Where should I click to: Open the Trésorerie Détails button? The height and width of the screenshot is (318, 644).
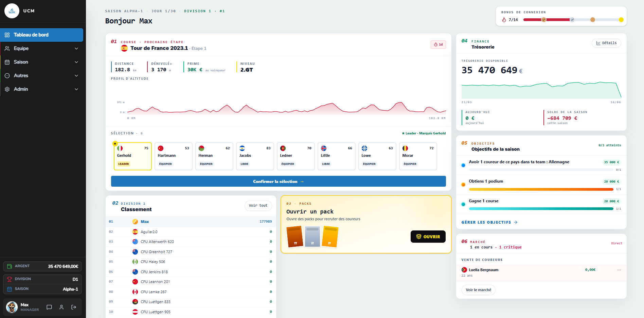click(606, 43)
